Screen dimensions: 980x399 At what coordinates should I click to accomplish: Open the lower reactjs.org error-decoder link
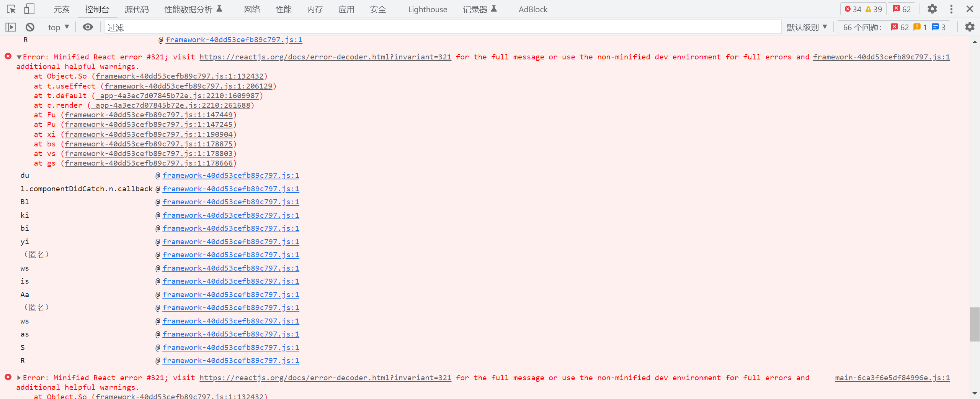tap(325, 378)
